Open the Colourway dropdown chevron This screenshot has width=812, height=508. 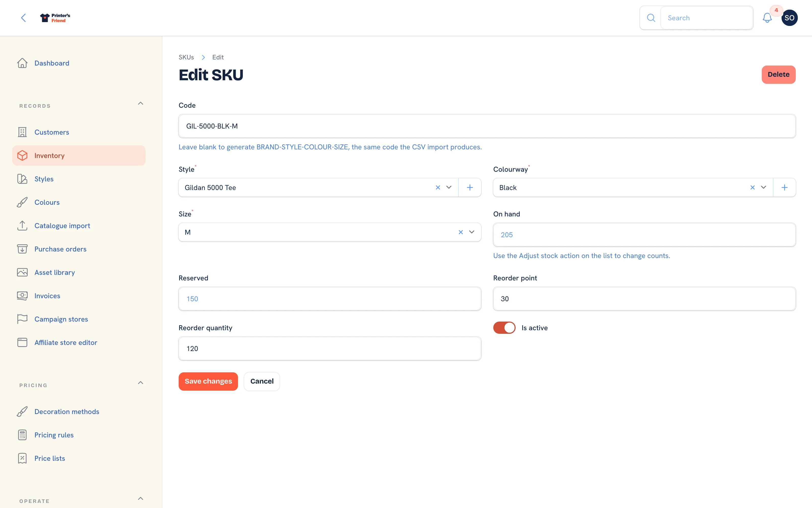click(x=764, y=187)
